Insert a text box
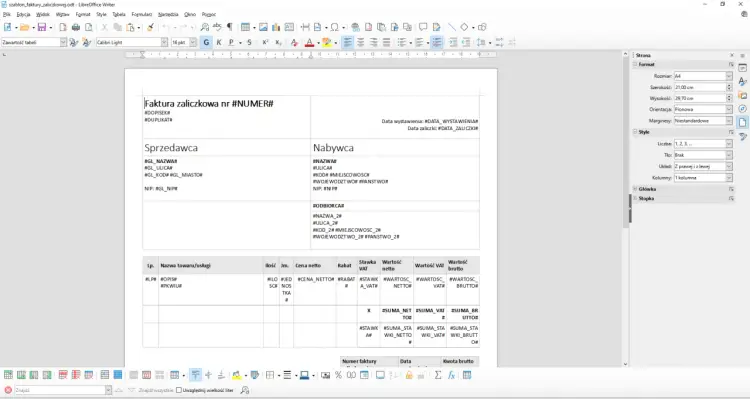Screen dimensions: 750x399 click(289, 27)
